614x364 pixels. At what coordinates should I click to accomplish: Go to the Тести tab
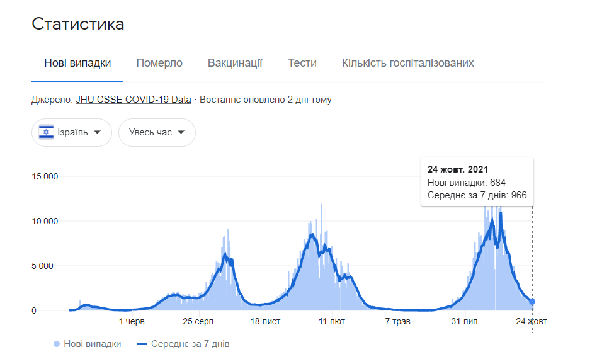pos(302,63)
